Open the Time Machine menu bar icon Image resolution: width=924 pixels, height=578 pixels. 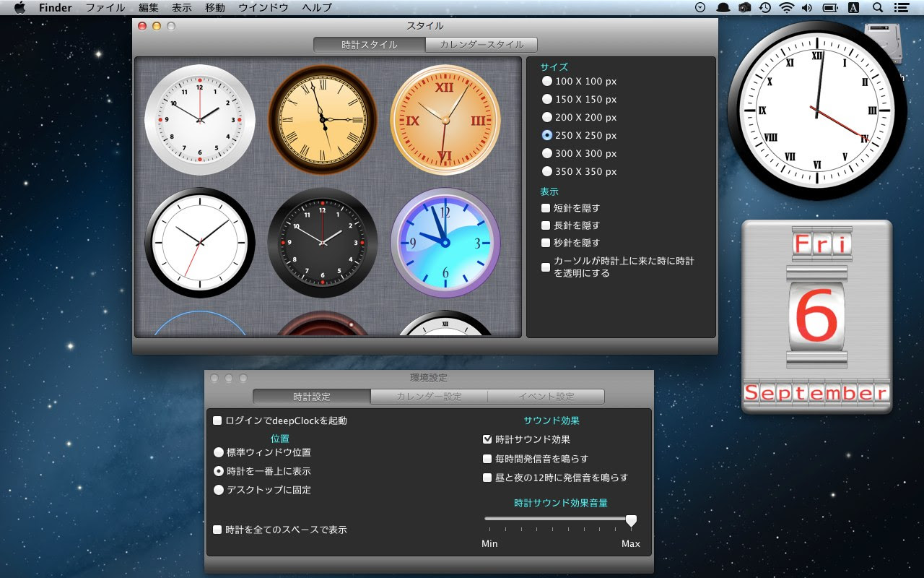click(765, 8)
